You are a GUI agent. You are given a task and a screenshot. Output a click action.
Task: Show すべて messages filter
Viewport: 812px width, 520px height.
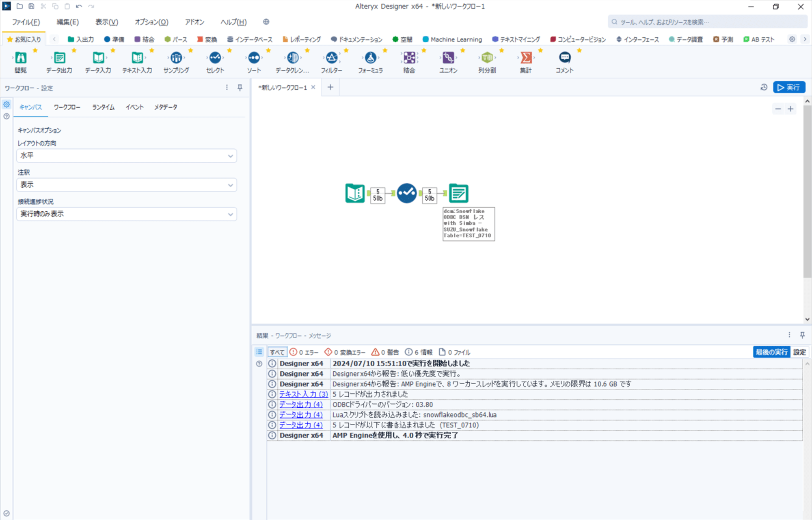click(277, 352)
